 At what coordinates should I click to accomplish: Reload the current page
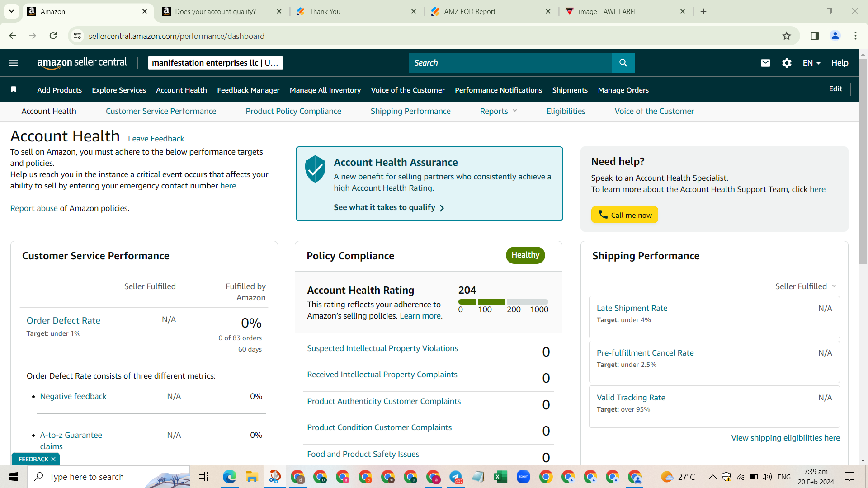click(53, 36)
